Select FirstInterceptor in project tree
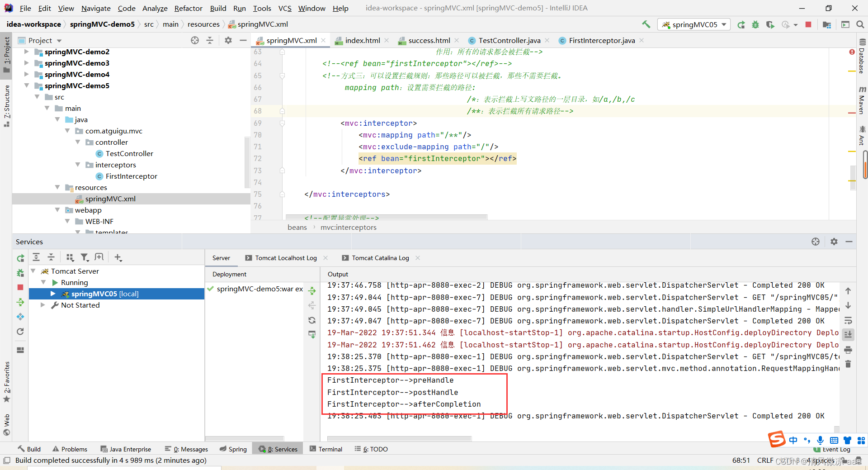This screenshot has height=470, width=868. tap(131, 176)
